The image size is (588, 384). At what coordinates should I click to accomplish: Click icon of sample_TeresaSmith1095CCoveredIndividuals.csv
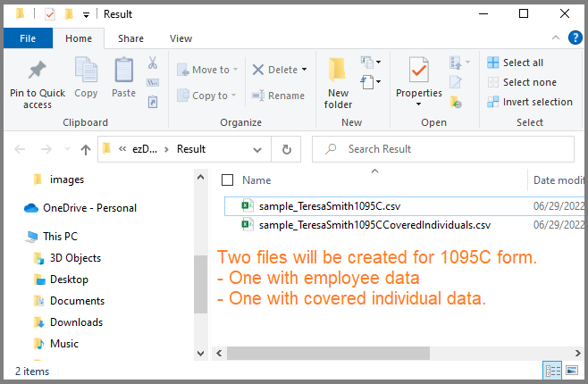pos(248,225)
